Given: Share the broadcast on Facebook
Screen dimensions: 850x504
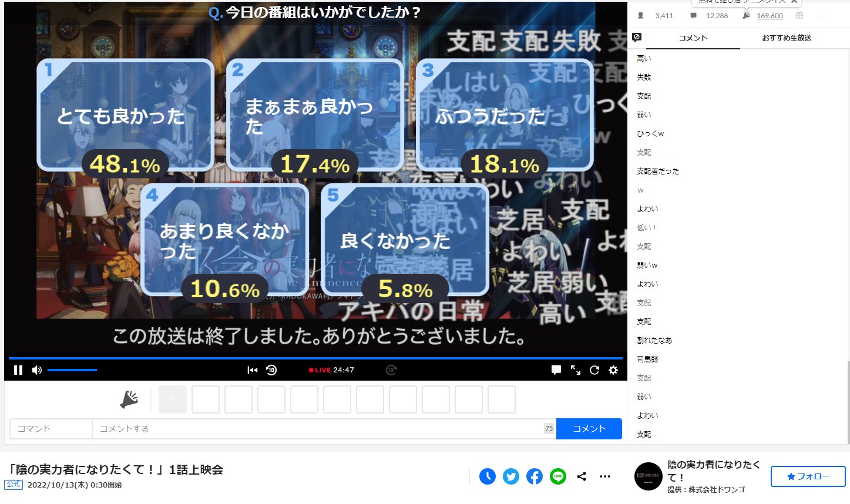Looking at the screenshot, I should pyautogui.click(x=535, y=476).
